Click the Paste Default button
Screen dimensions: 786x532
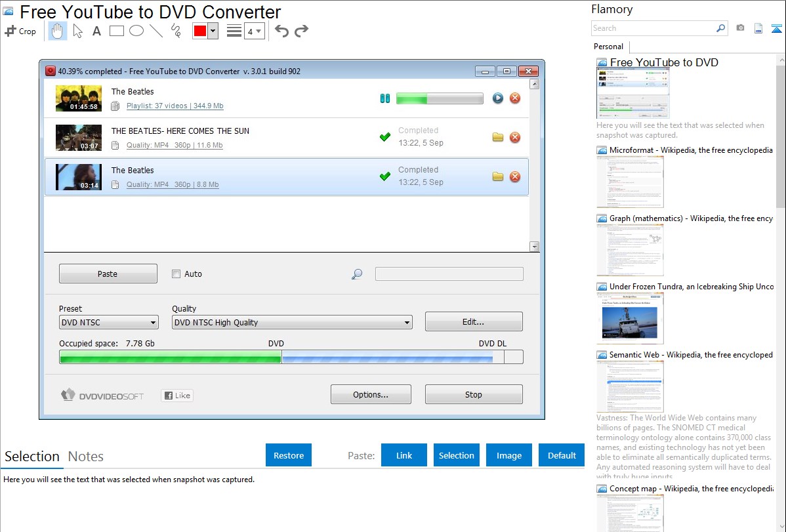(562, 455)
